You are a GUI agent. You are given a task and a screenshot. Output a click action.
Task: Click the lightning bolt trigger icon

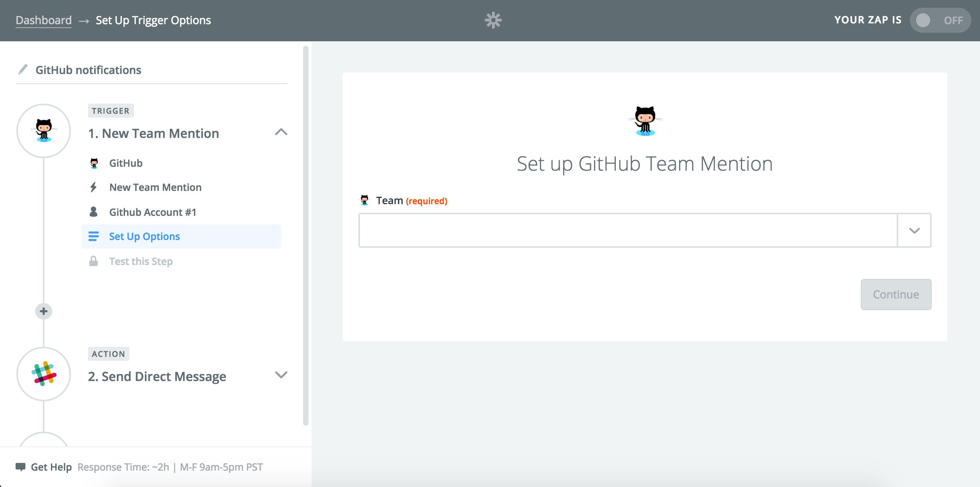click(x=93, y=187)
